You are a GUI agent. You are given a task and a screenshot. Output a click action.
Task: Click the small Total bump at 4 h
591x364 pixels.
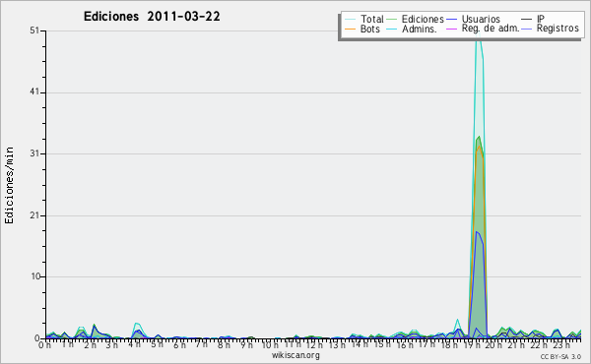pos(137,324)
